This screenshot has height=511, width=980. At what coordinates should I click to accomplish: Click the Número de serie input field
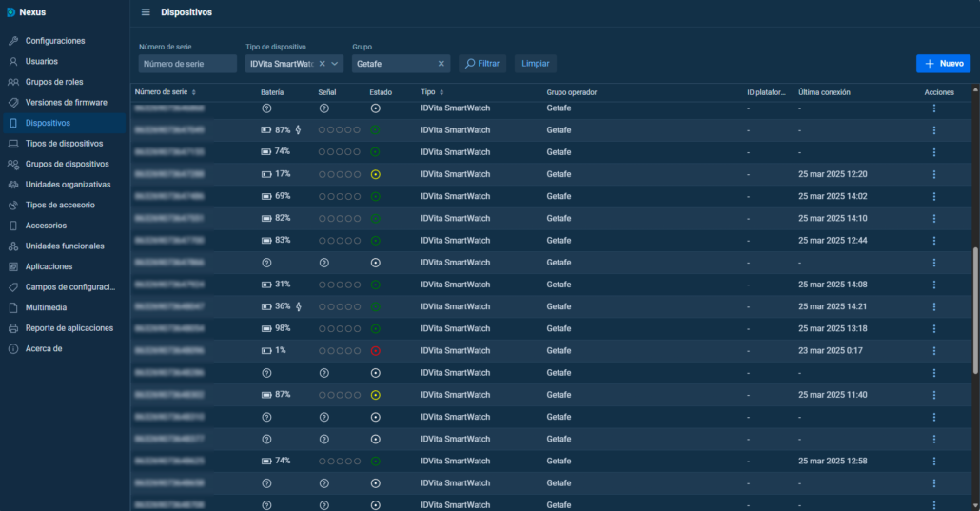pyautogui.click(x=187, y=64)
